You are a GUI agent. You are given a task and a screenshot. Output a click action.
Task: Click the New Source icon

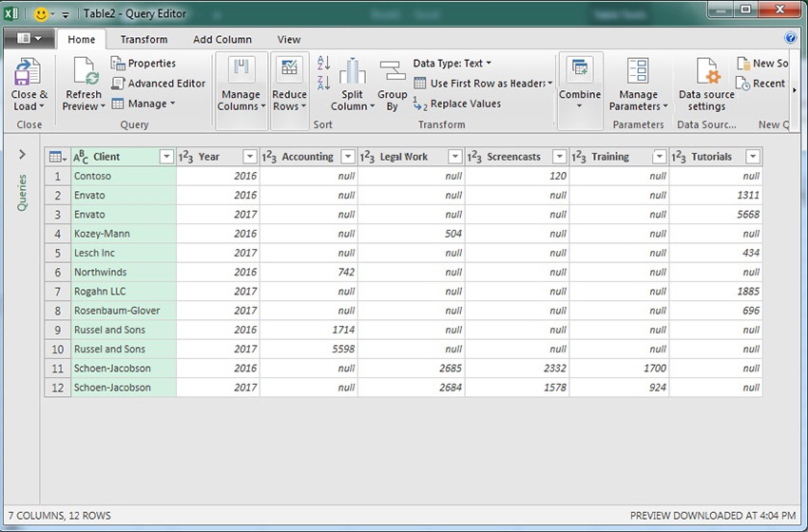[x=743, y=64]
